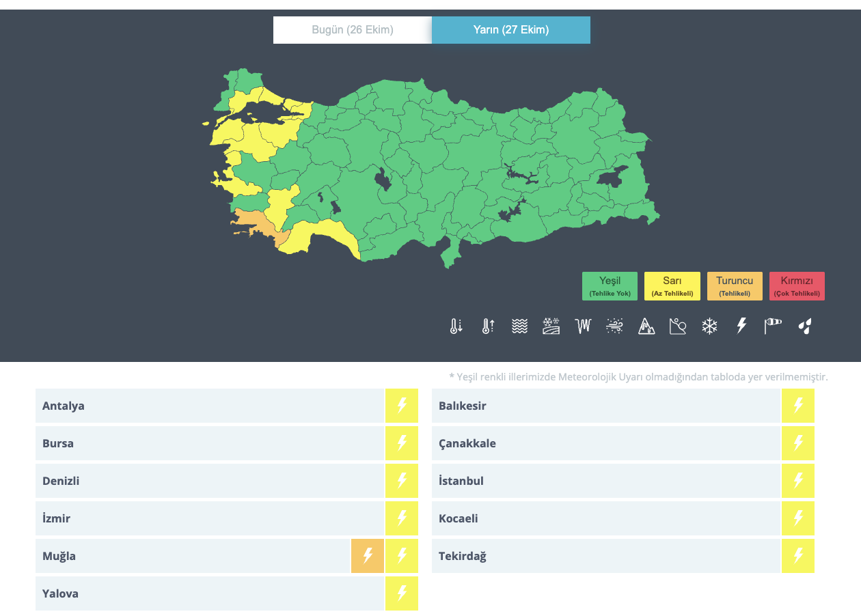This screenshot has width=861, height=616.
Task: Click Denizli's yellow thunderstorm icon
Action: [402, 481]
